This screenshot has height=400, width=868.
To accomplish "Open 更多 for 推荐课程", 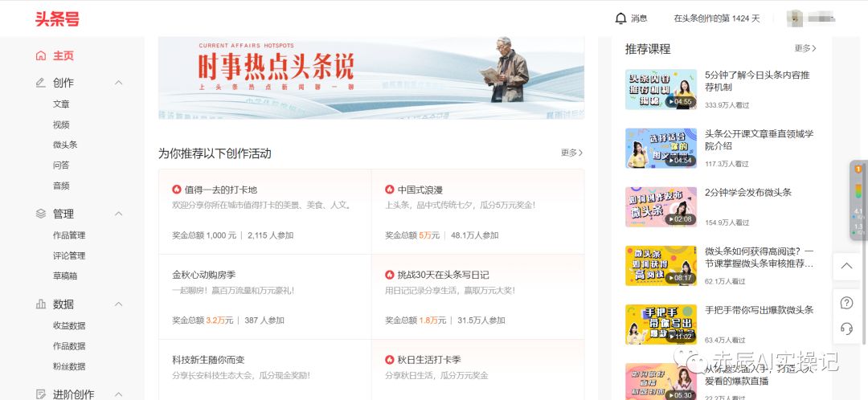I will point(805,48).
